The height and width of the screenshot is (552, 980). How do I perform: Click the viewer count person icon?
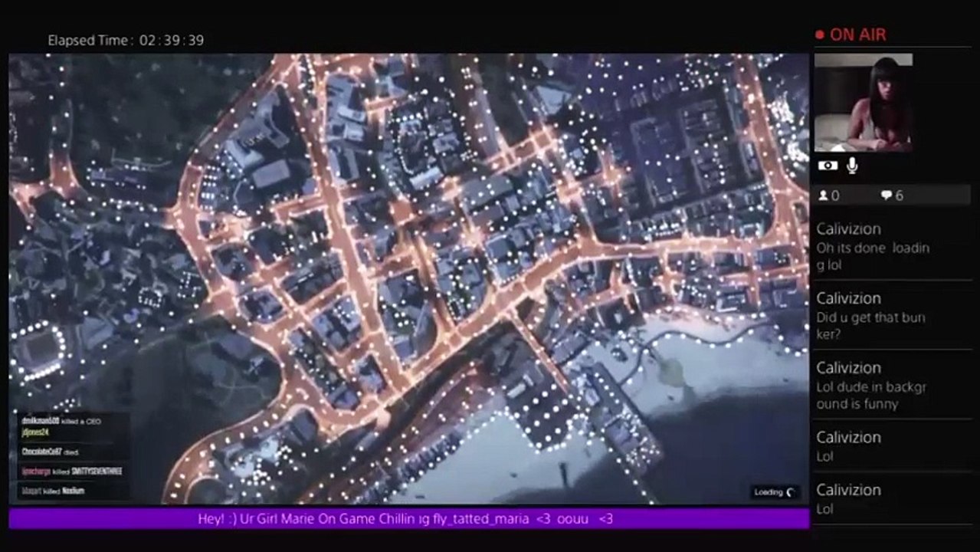coord(823,195)
